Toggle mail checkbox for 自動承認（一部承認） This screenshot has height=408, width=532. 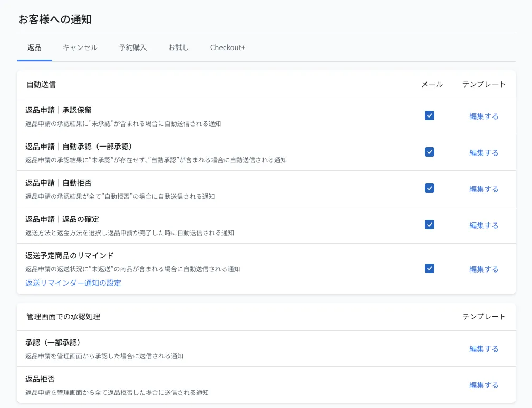[430, 152]
